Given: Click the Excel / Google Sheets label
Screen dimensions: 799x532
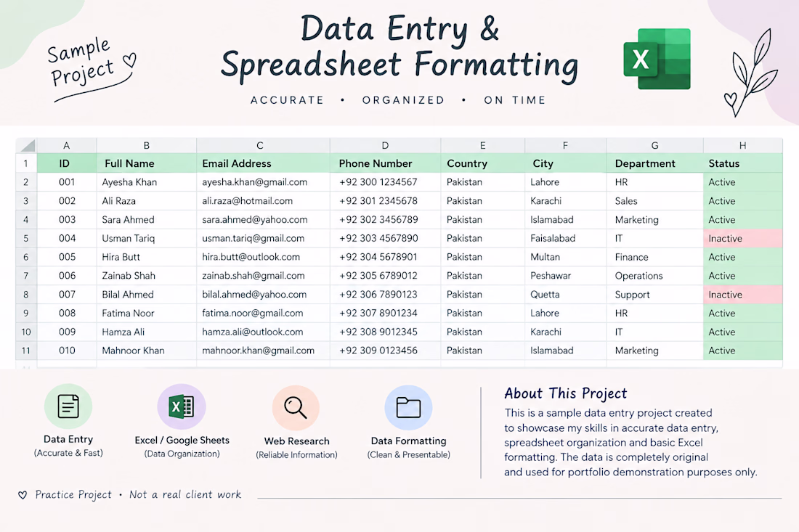Looking at the screenshot, I should tap(182, 441).
